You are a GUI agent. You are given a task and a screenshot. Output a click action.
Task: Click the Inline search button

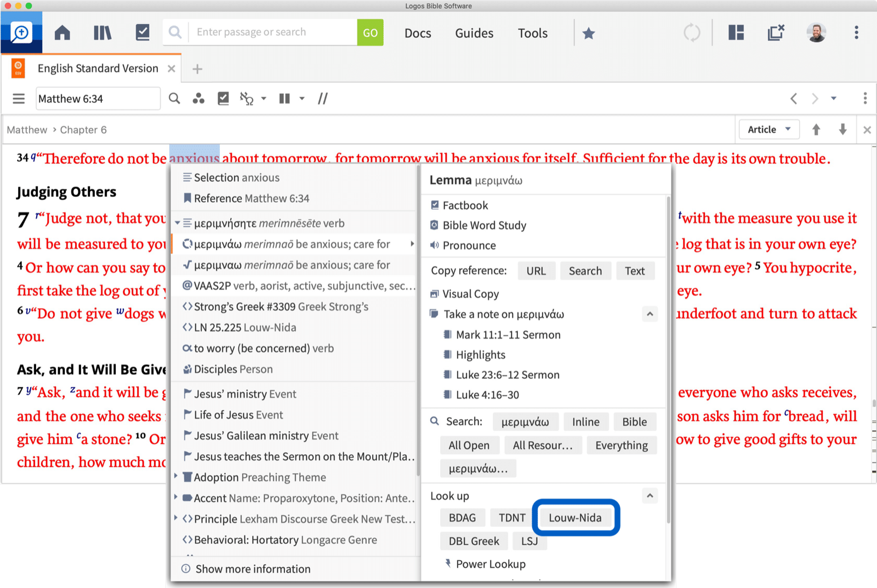(x=585, y=422)
